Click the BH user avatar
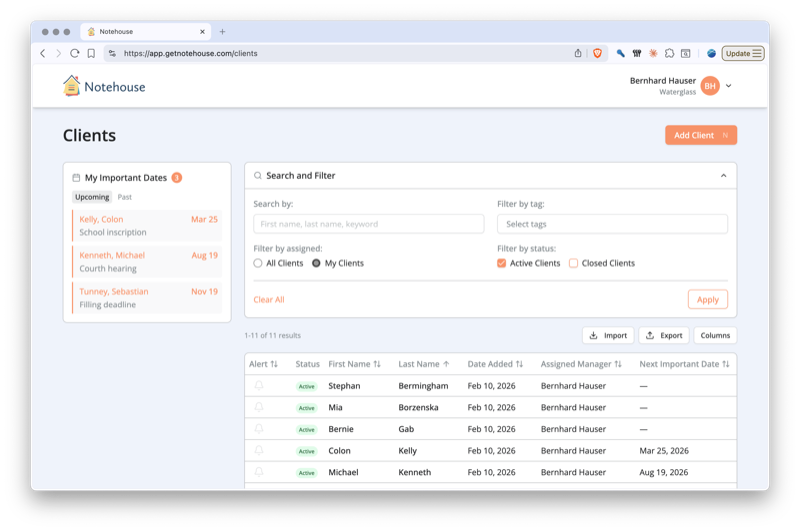The width and height of the screenshot is (800, 531). [x=710, y=86]
